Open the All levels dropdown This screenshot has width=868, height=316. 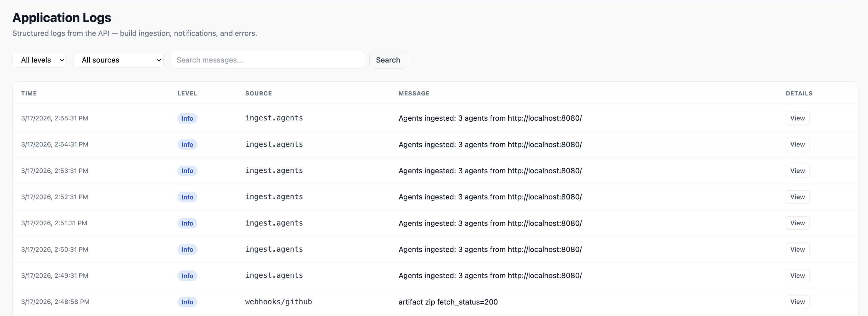point(39,60)
